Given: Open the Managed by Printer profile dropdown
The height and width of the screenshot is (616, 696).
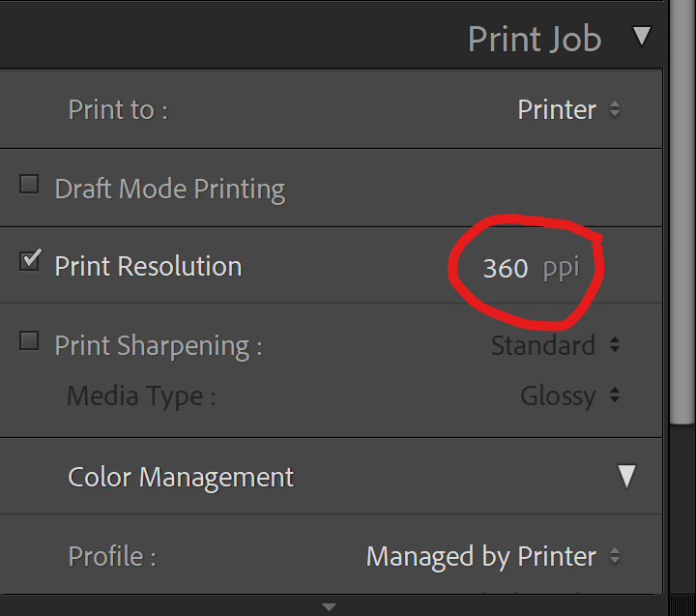Looking at the screenshot, I should (x=493, y=556).
